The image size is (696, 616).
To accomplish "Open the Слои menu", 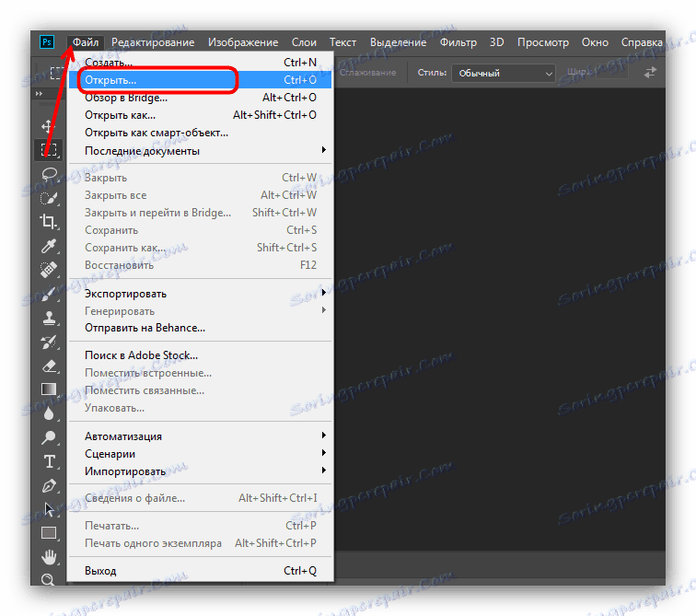I will [x=304, y=42].
